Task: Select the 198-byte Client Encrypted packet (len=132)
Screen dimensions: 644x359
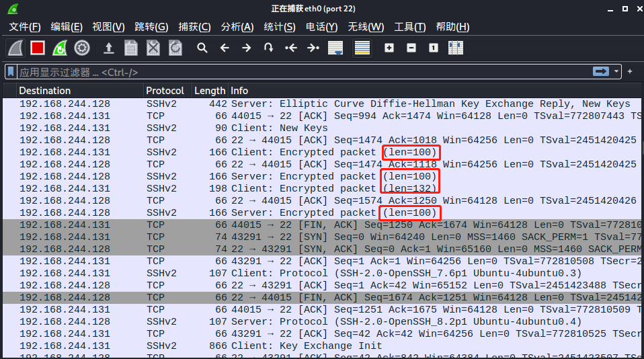Action: click(x=321, y=188)
